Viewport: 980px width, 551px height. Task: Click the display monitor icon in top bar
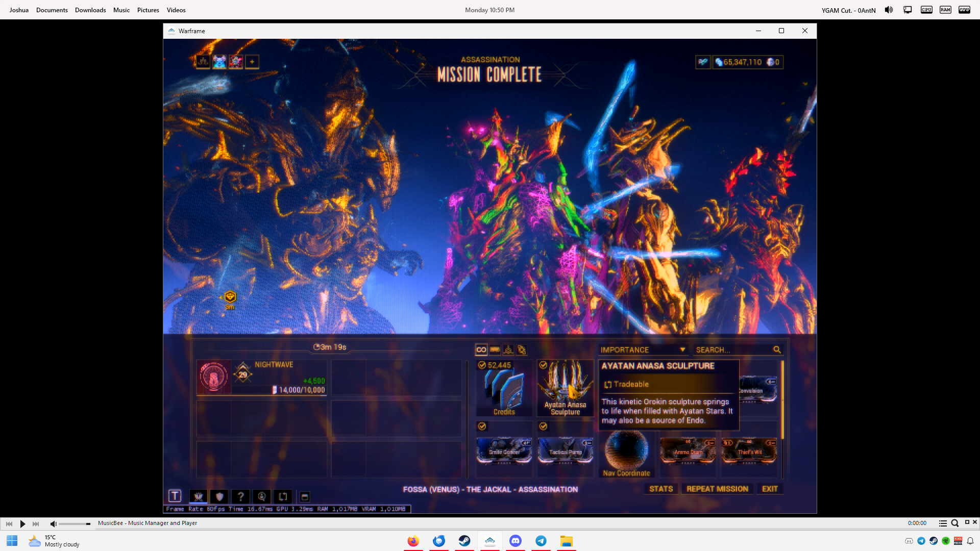(x=908, y=10)
